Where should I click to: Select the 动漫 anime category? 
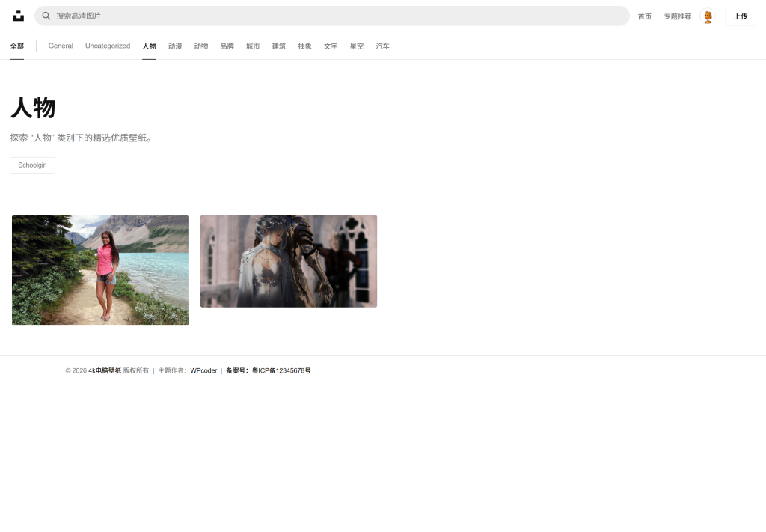175,46
